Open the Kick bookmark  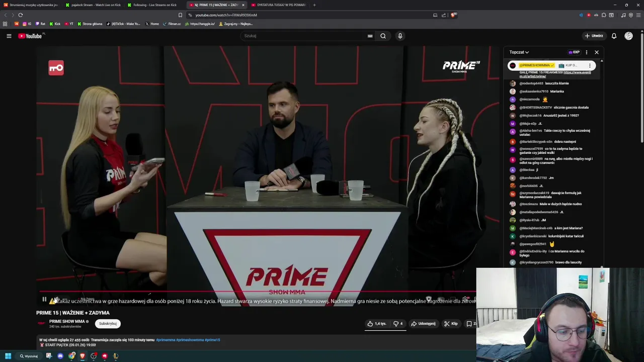55,24
